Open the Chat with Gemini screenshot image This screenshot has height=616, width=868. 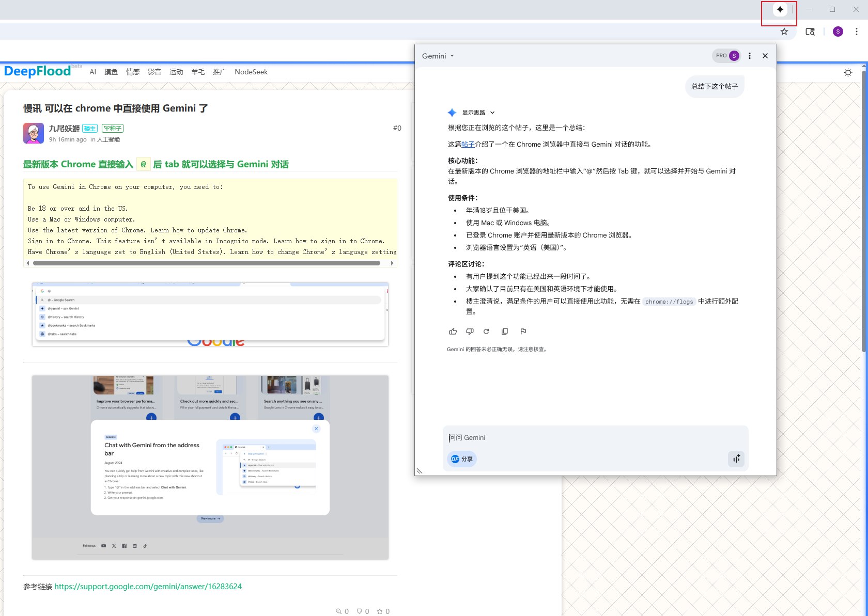coord(210,467)
